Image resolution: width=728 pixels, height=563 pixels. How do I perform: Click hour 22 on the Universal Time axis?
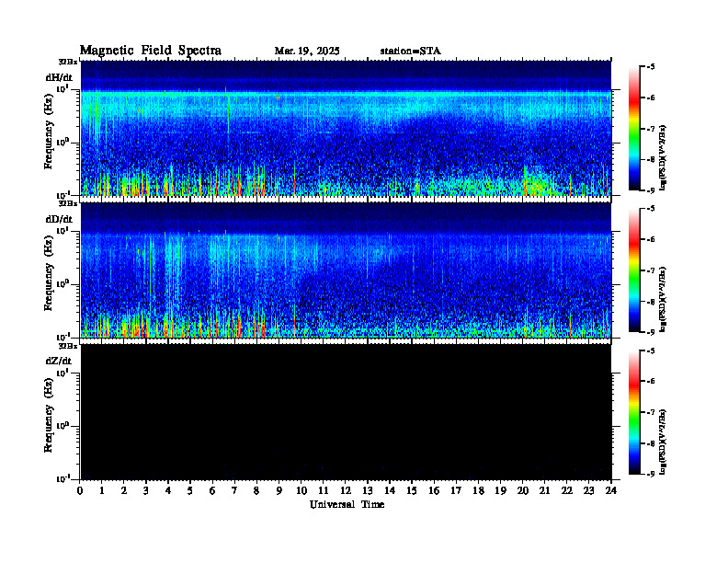(567, 490)
